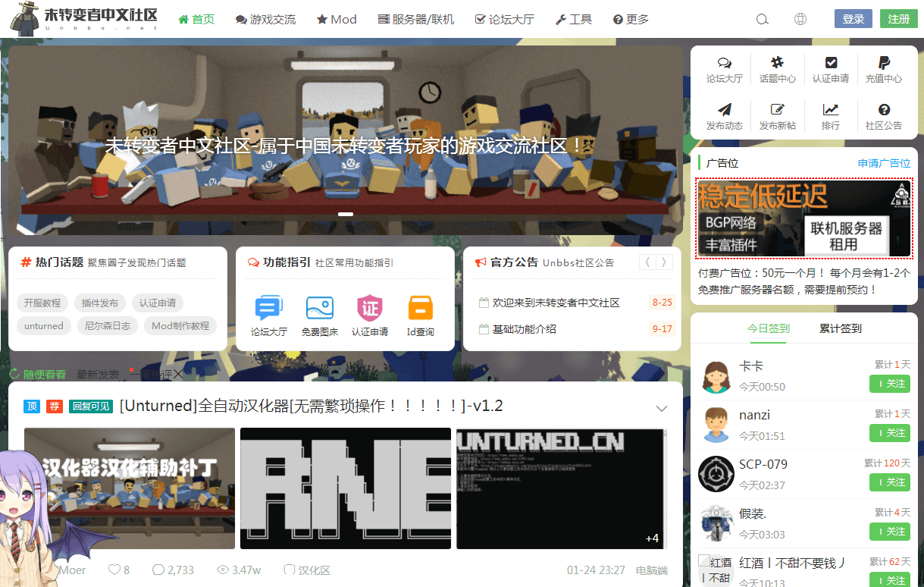Open 认证申请 shield icon in 功能指引

370,308
